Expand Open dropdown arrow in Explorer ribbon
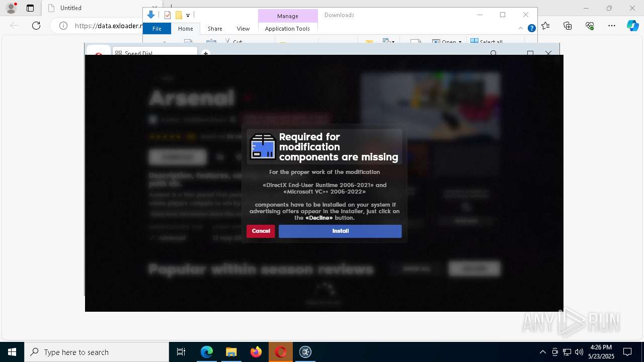Viewport: 644px width, 362px height. tap(460, 42)
